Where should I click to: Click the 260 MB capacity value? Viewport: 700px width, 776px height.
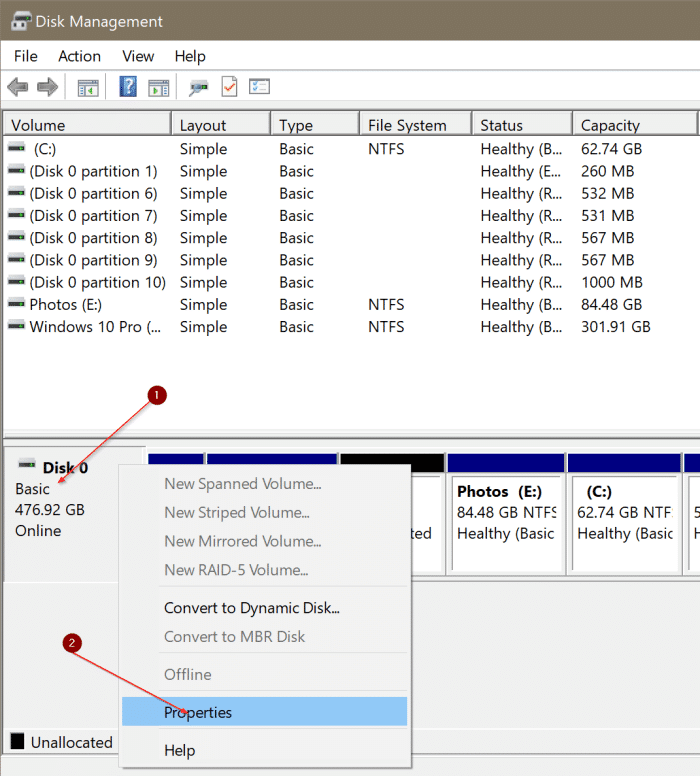[x=607, y=171]
